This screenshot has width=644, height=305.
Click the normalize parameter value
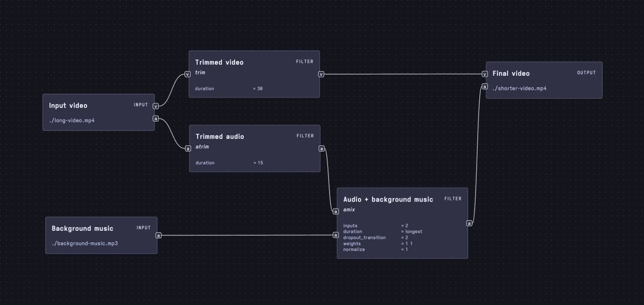pos(406,249)
